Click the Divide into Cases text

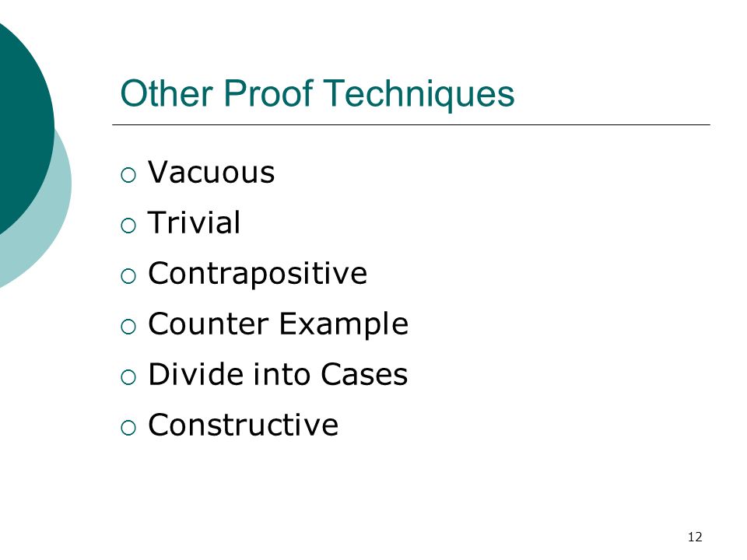pos(278,374)
